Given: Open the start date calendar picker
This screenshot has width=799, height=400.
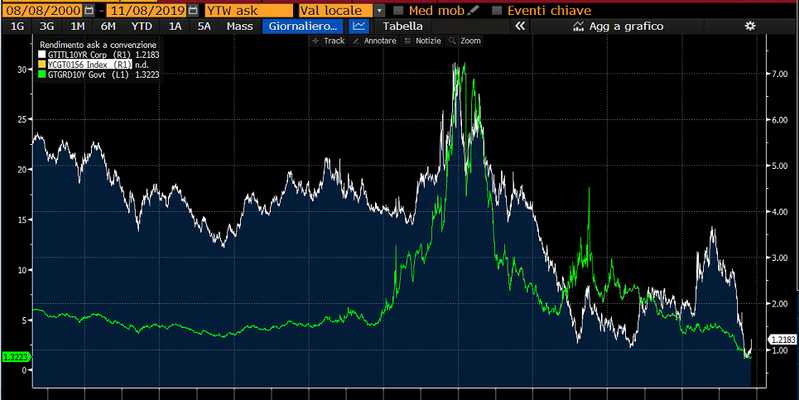Looking at the screenshot, I should coord(89,11).
